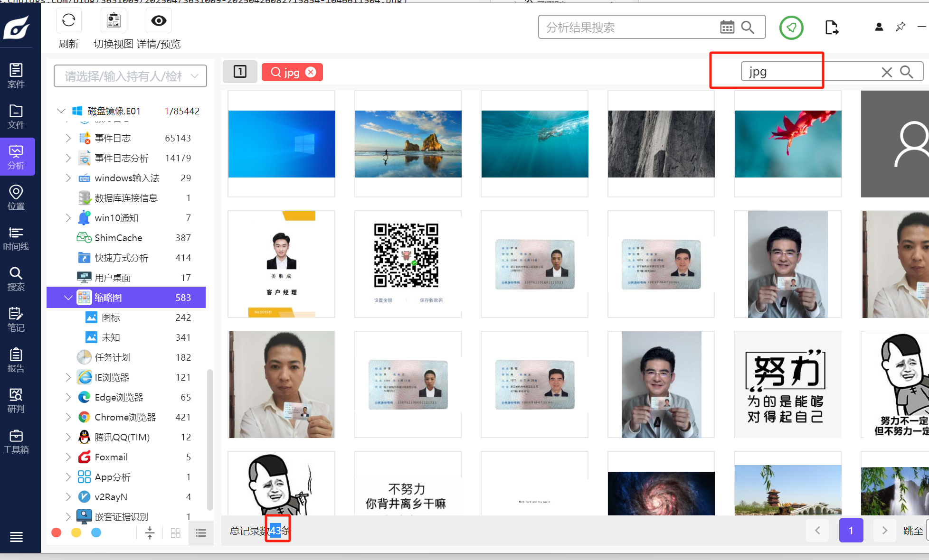Image resolution: width=929 pixels, height=560 pixels.
Task: Remove the jpg filter tag
Action: [311, 72]
